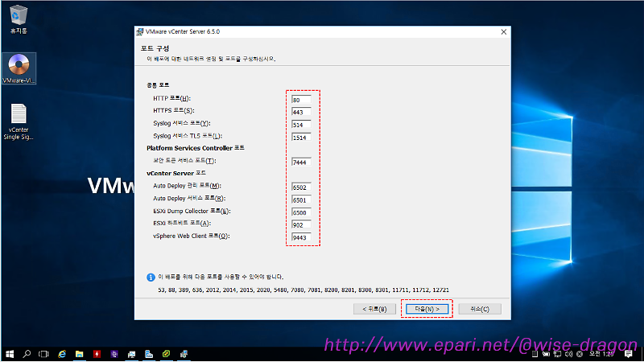Click the 'HTTPS 포트(S):' label

pos(174,110)
